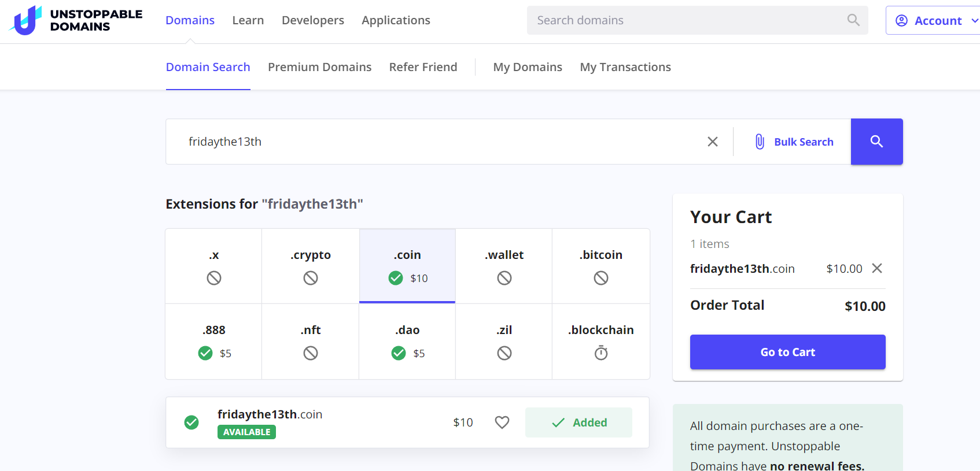This screenshot has height=471, width=980.
Task: Open the Learn top menu
Action: pos(248,20)
